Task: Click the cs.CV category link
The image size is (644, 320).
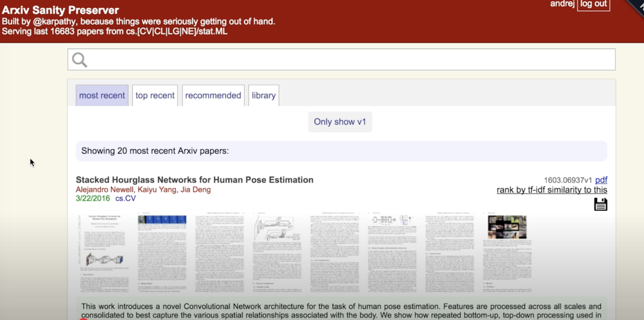Action: [x=126, y=198]
